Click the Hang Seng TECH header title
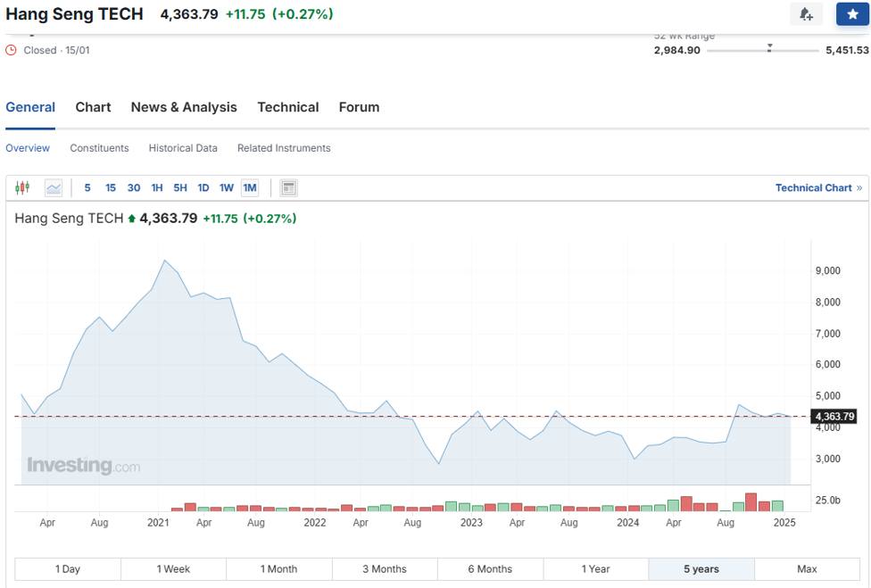Viewport: 871px width, 588px height. coord(74,14)
